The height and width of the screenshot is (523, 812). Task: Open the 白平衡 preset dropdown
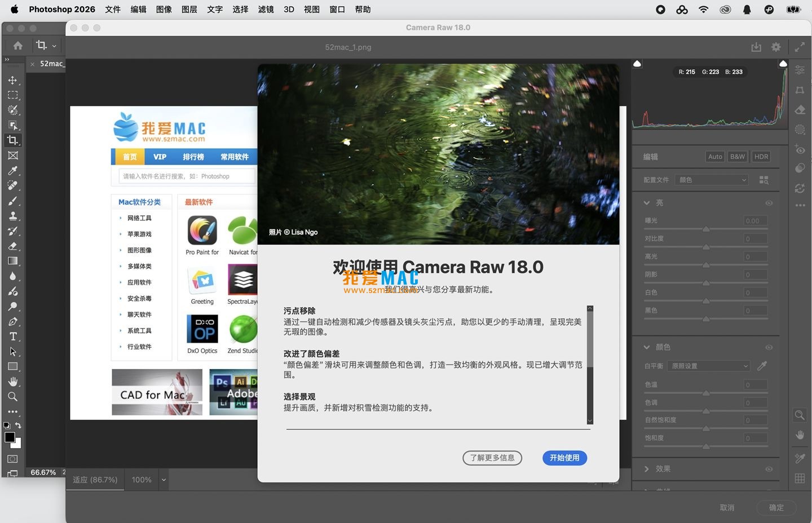point(708,366)
